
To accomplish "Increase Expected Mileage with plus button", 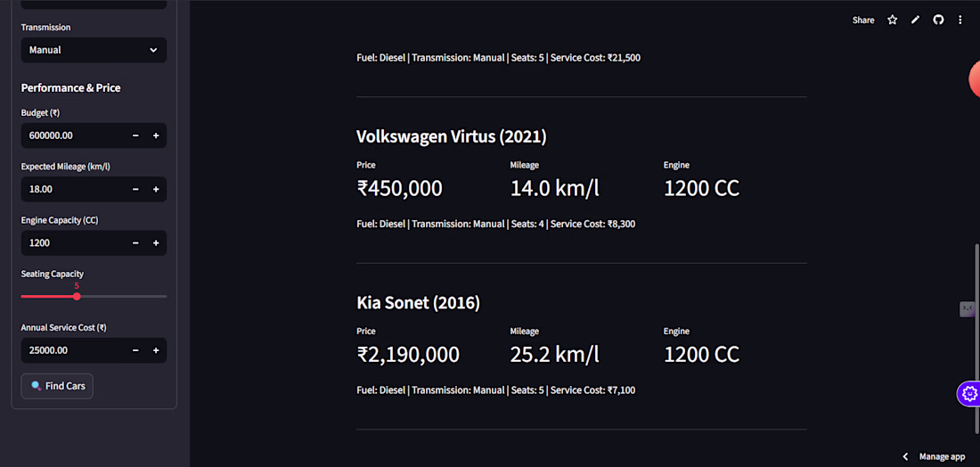I will click(156, 189).
